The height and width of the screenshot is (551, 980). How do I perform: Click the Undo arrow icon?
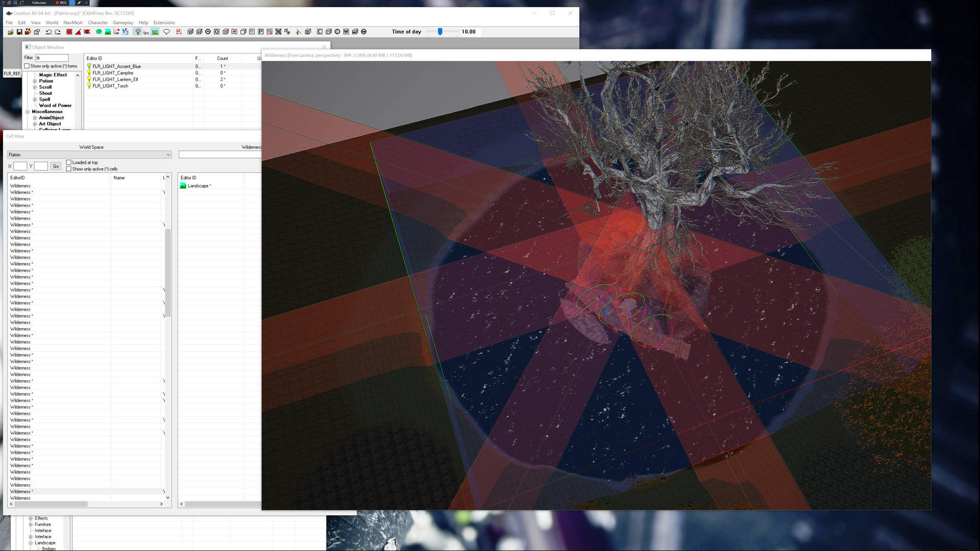(48, 32)
